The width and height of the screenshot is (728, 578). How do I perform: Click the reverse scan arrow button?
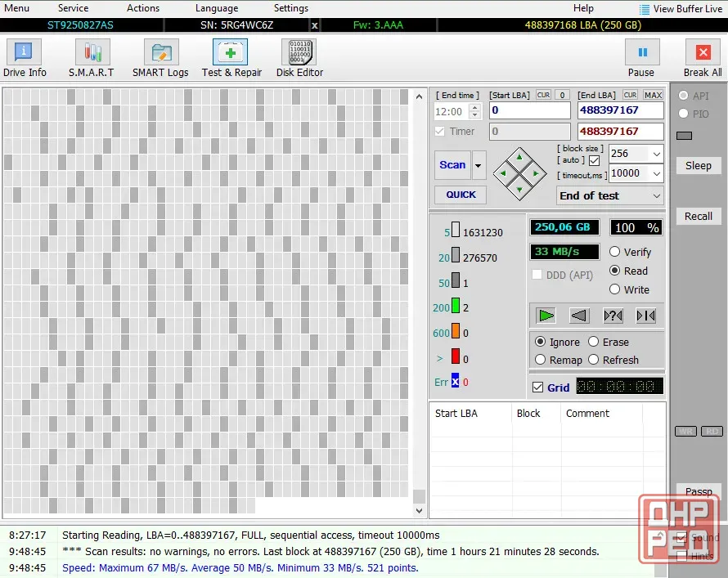pos(579,316)
